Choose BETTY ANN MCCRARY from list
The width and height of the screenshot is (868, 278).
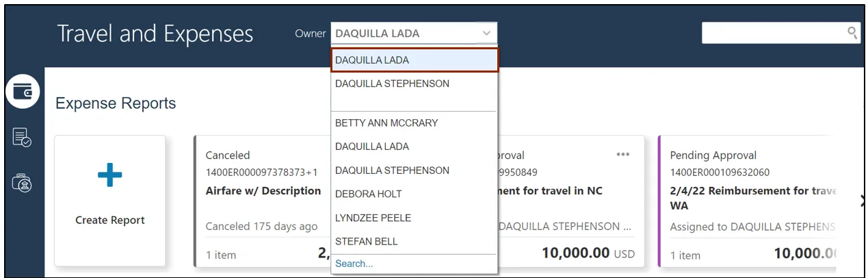click(x=386, y=123)
